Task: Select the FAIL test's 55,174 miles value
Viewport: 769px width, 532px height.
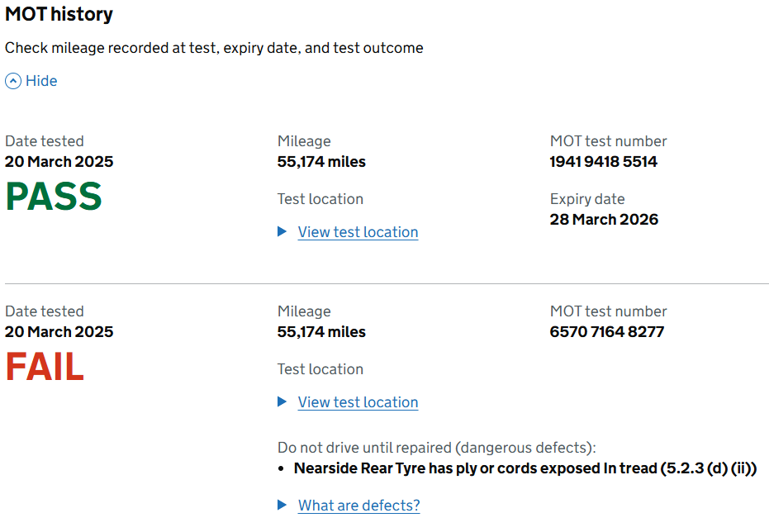Action: pos(321,332)
